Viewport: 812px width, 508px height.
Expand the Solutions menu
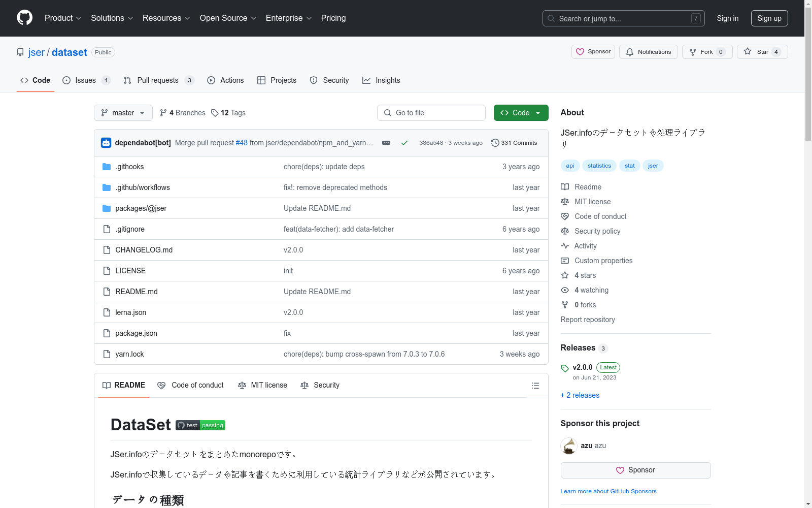tap(112, 18)
